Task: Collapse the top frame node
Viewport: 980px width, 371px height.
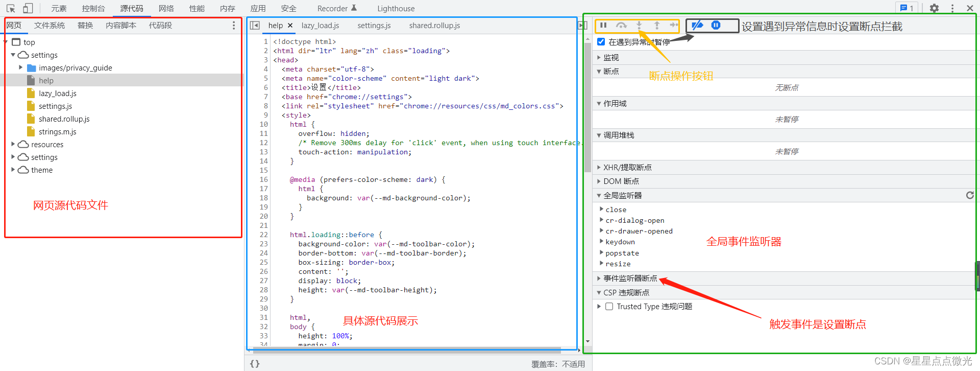Action: (5, 42)
